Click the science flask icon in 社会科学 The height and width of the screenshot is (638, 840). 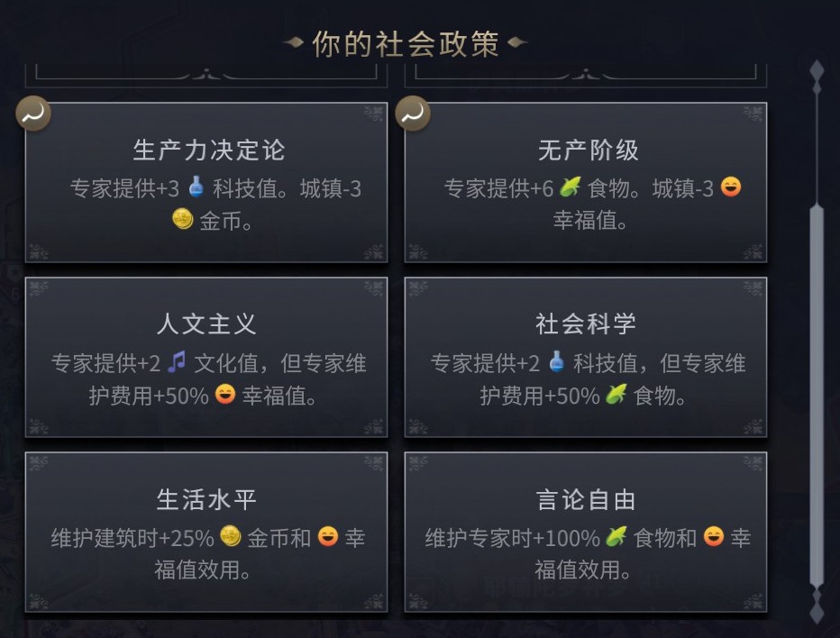(x=556, y=362)
